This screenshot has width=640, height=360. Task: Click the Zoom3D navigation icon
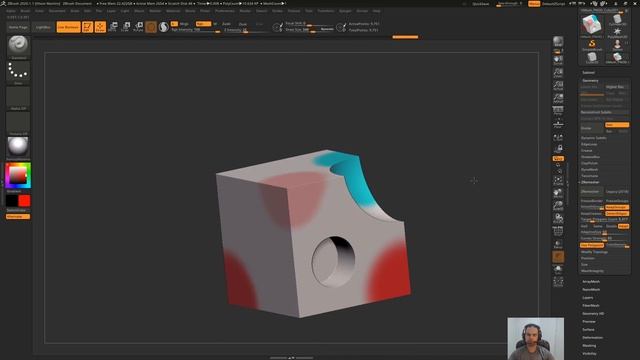click(x=558, y=206)
